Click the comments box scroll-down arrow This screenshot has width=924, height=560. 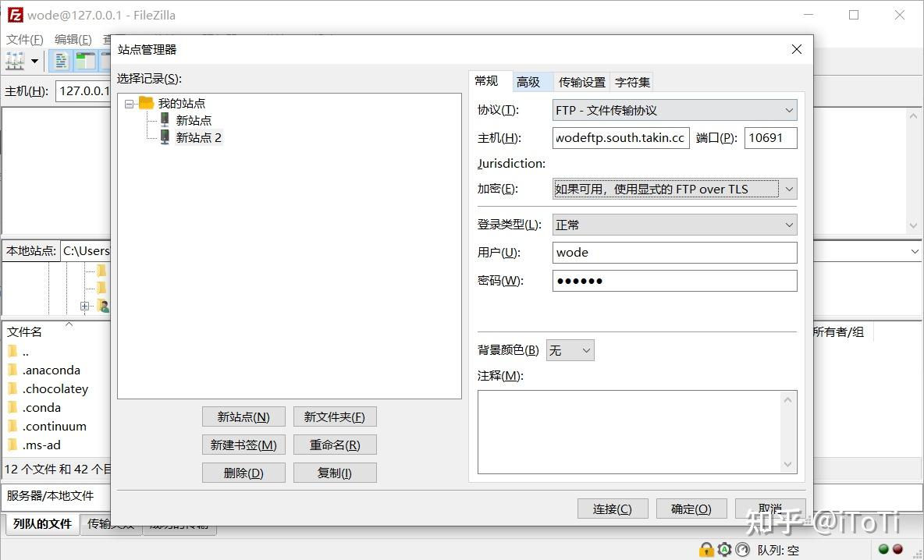tap(788, 465)
